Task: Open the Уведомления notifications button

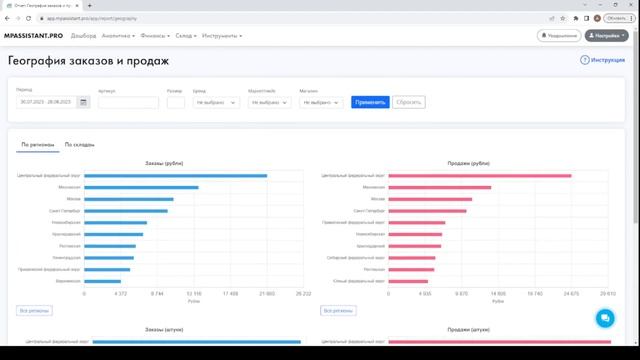Action: point(559,36)
